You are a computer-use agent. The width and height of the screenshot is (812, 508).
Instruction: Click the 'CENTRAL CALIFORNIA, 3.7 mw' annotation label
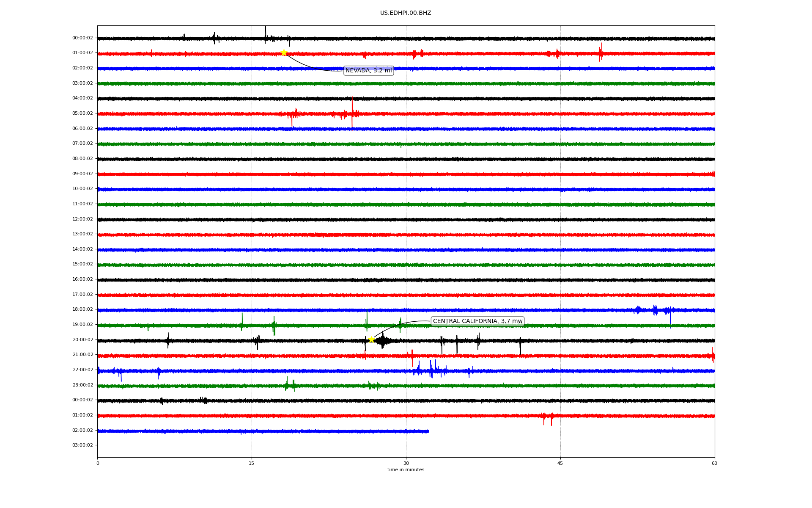pyautogui.click(x=477, y=321)
